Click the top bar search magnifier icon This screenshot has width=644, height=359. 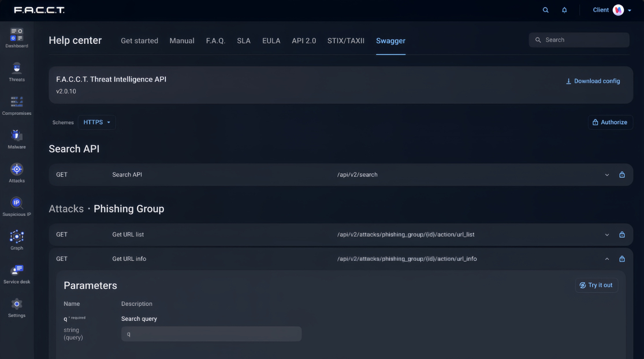tap(545, 10)
